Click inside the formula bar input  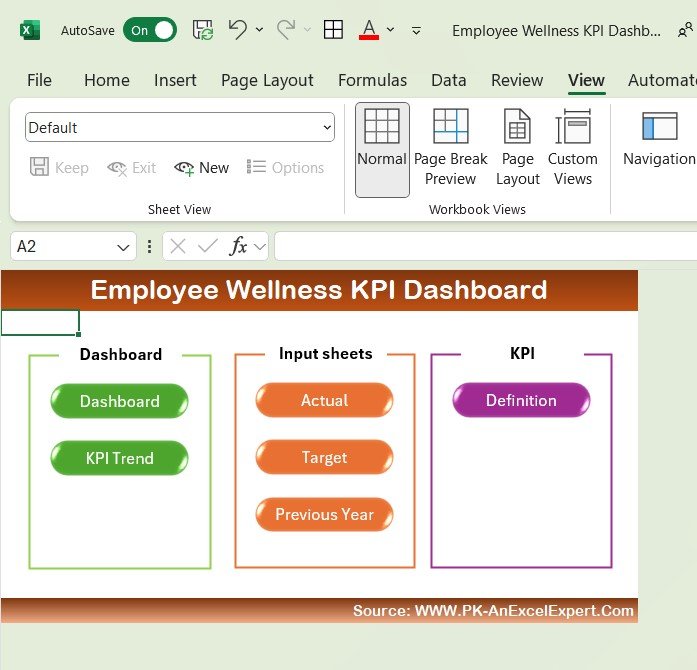(x=485, y=246)
